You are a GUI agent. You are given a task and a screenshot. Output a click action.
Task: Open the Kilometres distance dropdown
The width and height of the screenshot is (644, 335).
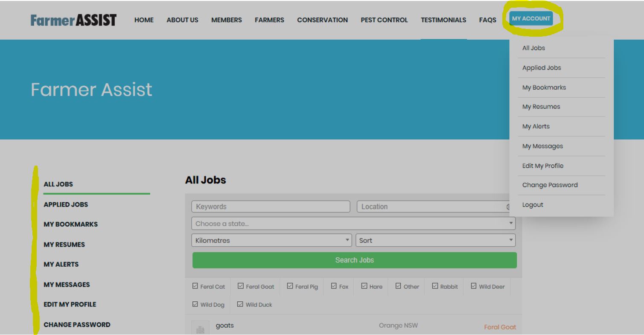pos(271,240)
